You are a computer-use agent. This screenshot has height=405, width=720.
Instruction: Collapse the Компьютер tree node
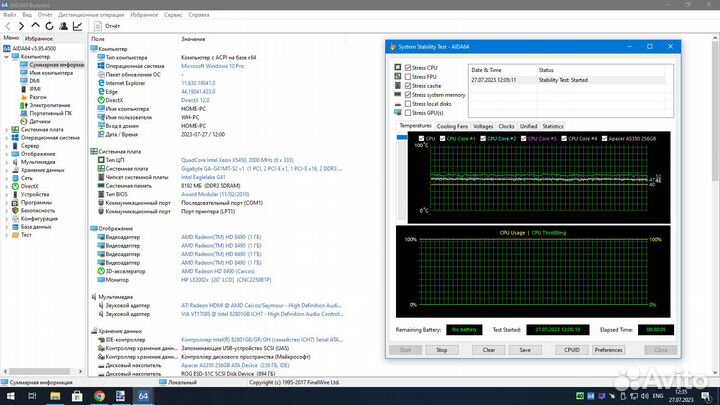coord(6,56)
